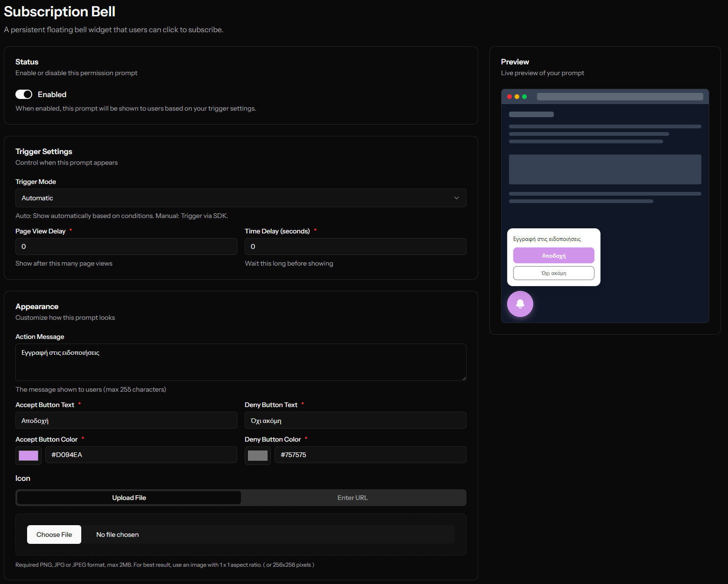Open the Deny Button Color swatch

tap(257, 455)
